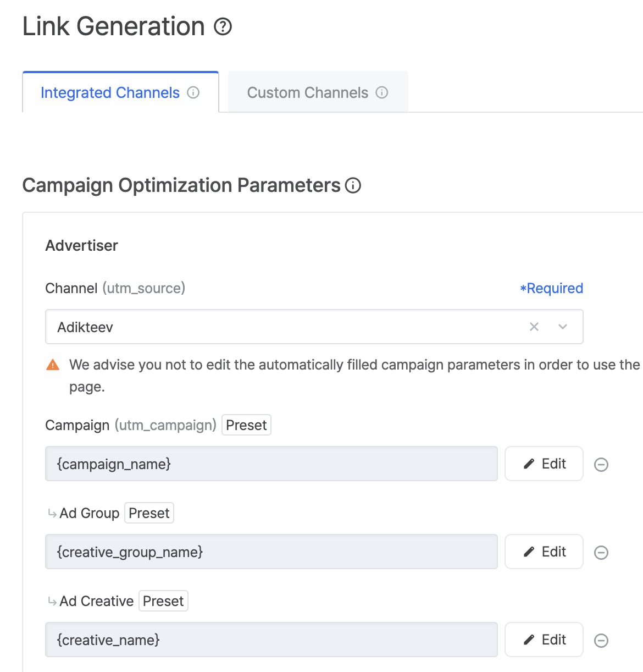Screen dimensions: 643x672
Task: Clear the selected Adikteev channel value
Action: click(x=534, y=327)
